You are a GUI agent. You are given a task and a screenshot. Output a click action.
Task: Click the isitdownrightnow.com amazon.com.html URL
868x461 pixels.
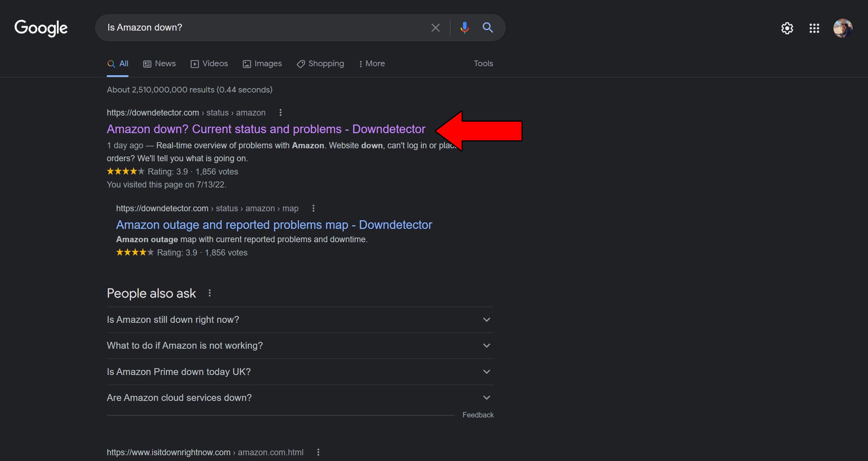(205, 452)
